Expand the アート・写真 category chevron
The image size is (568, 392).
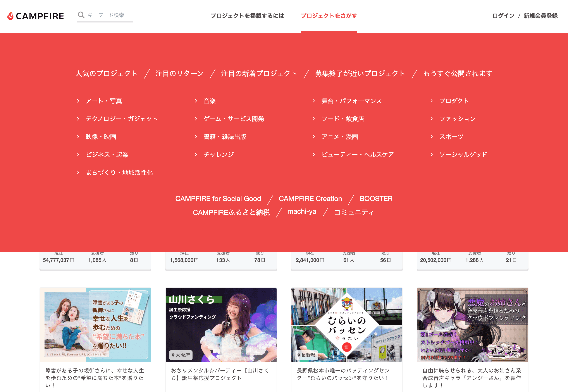pos(78,101)
